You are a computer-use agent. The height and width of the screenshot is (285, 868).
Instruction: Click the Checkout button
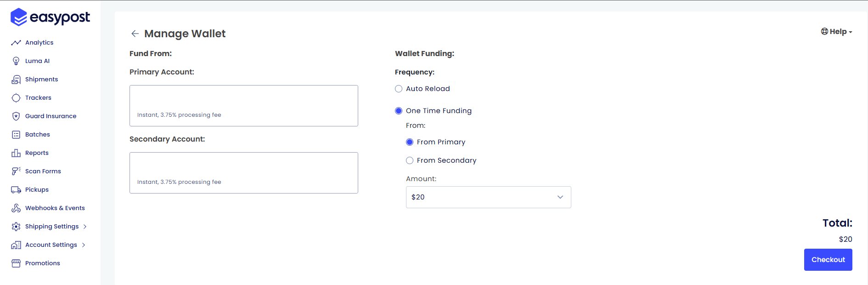point(828,259)
